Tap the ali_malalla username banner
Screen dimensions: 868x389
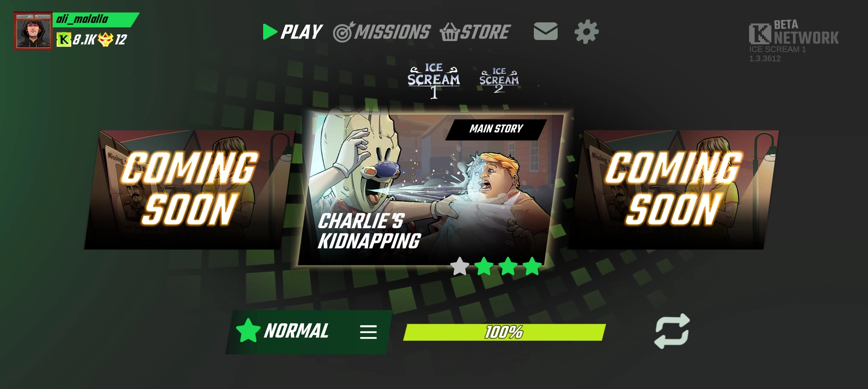pos(96,19)
